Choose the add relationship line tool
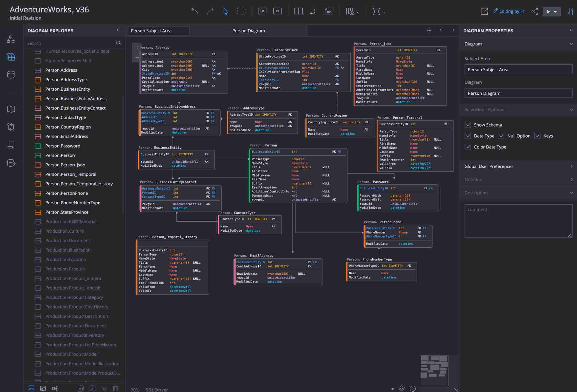The height and width of the screenshot is (392, 577). pos(313,11)
